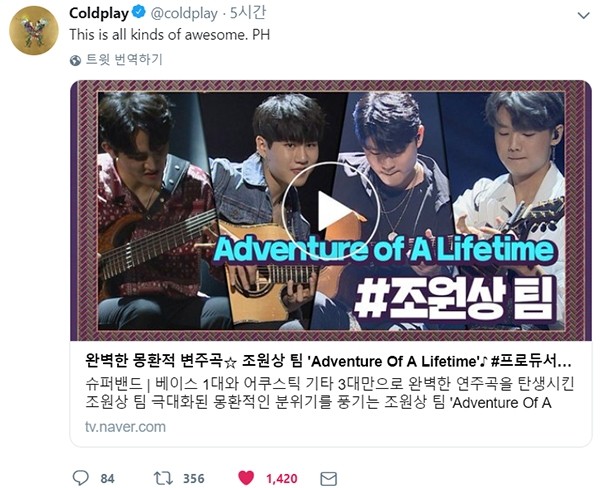Screen dimensions: 600x488
Task: Open the tv.naver.com source link
Action: click(125, 427)
